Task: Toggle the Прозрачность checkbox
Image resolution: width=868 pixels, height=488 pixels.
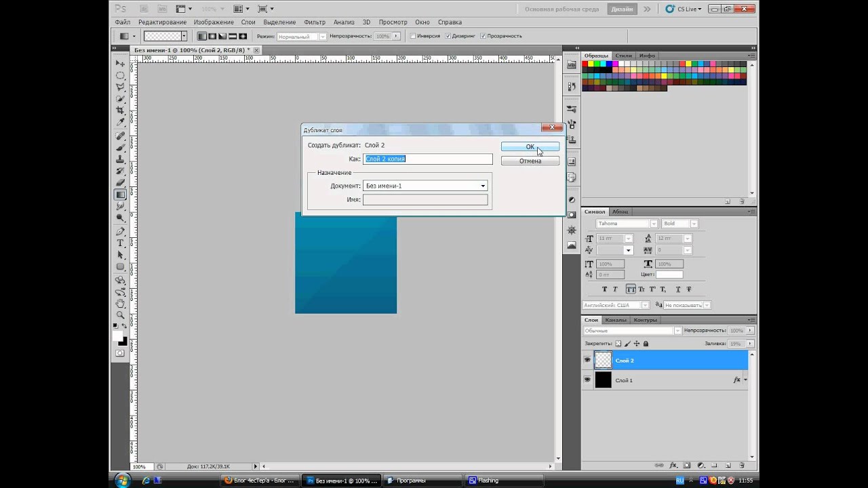Action: pos(483,36)
